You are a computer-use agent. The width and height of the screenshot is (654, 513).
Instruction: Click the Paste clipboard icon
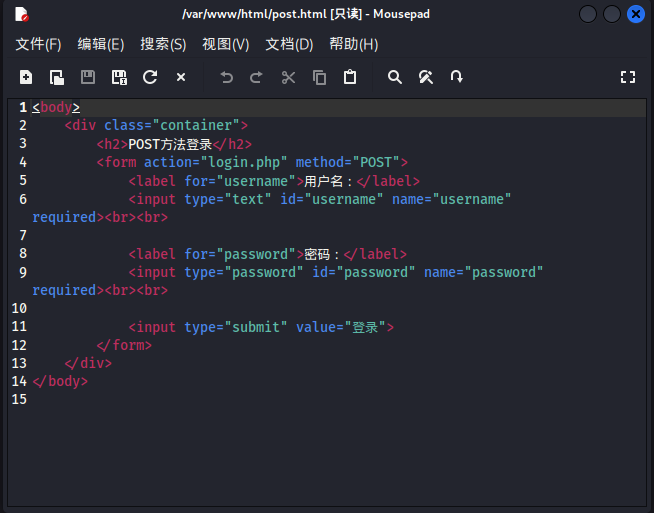(350, 77)
